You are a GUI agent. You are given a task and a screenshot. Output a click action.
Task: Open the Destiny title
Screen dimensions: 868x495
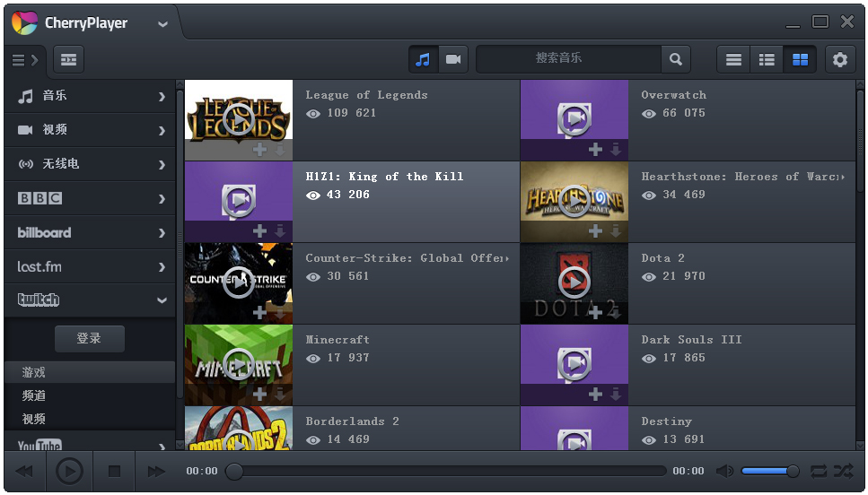(667, 421)
